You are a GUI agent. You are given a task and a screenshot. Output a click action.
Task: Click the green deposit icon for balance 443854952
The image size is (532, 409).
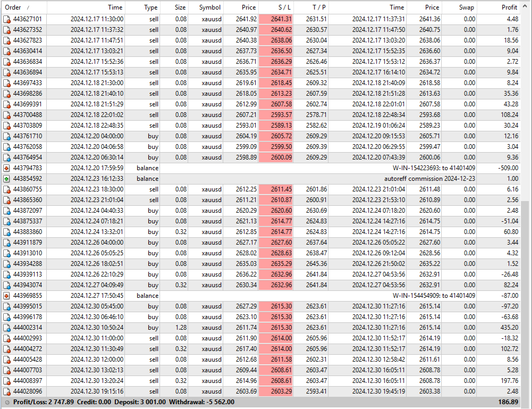click(6, 179)
